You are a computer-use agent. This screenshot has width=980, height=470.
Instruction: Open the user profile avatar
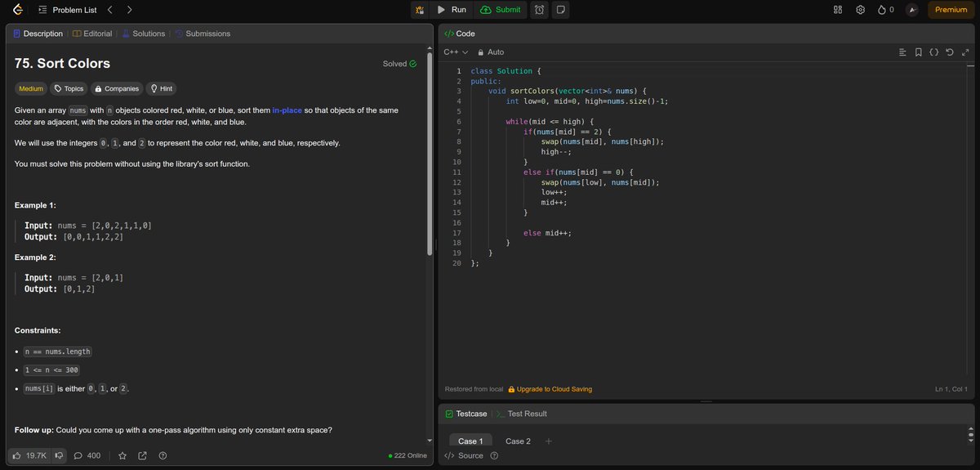[x=913, y=10]
